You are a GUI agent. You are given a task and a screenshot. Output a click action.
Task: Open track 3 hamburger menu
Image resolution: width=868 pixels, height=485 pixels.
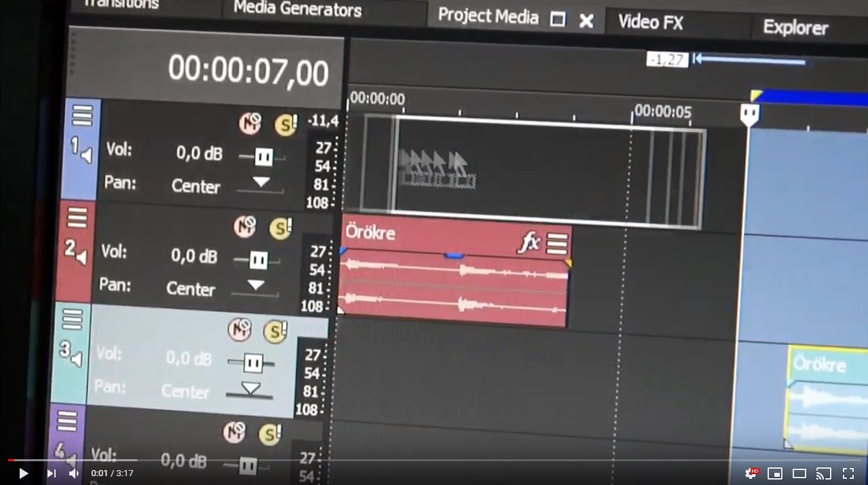[x=72, y=319]
